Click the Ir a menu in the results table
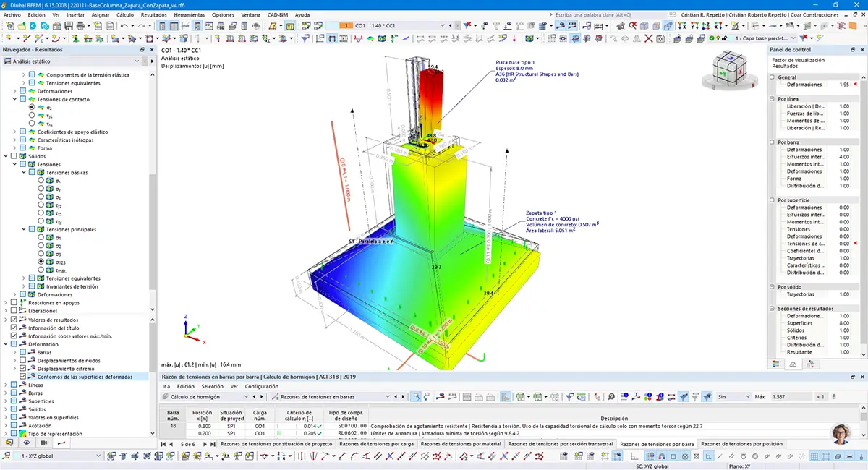This screenshot has height=470, width=868. [166, 386]
